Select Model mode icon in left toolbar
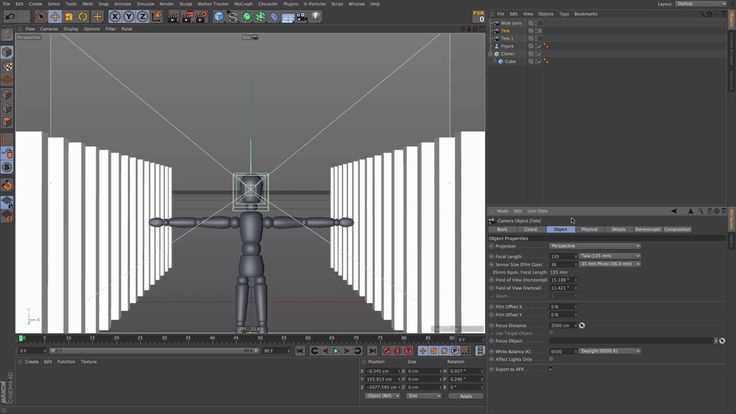The height and width of the screenshot is (414, 736). [x=7, y=52]
